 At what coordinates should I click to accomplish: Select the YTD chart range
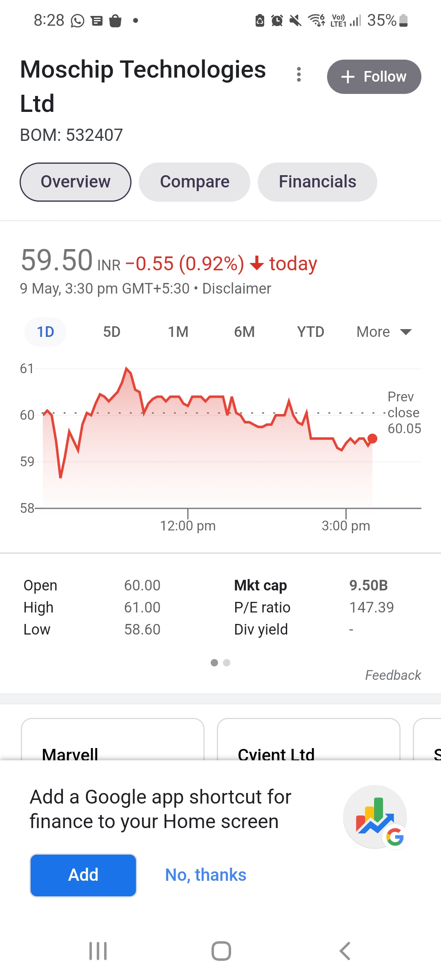pos(310,332)
